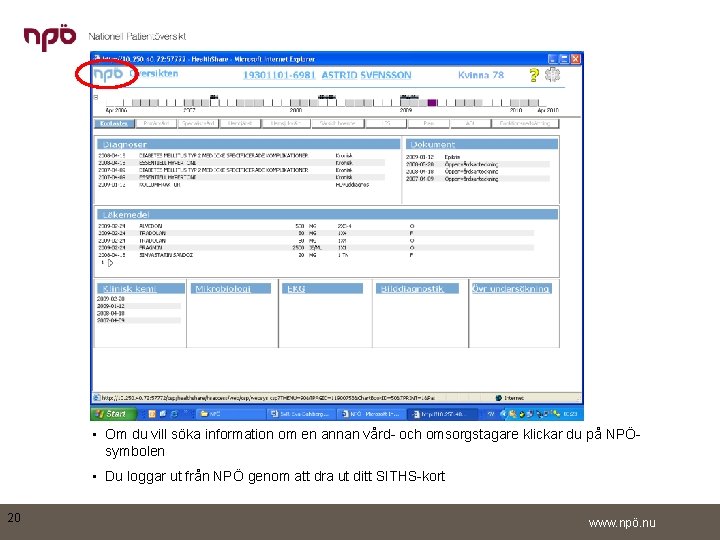Viewport: 720px width, 540px height.
Task: Select the rightmost filter tab in the row
Action: 525,124
